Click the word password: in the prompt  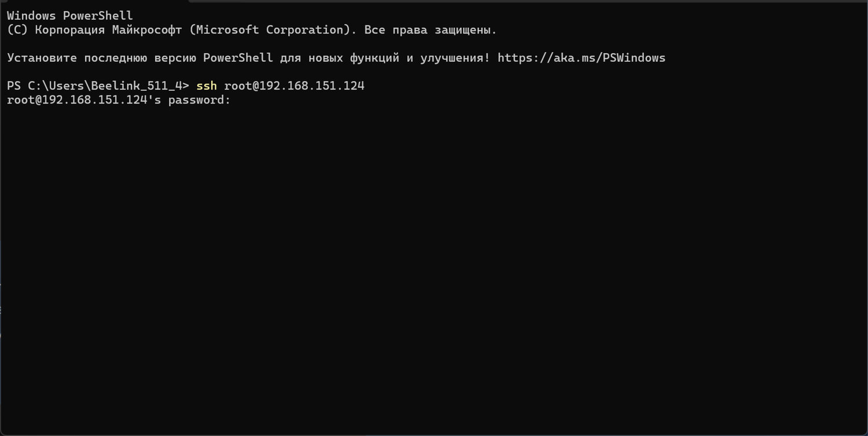pyautogui.click(x=199, y=100)
